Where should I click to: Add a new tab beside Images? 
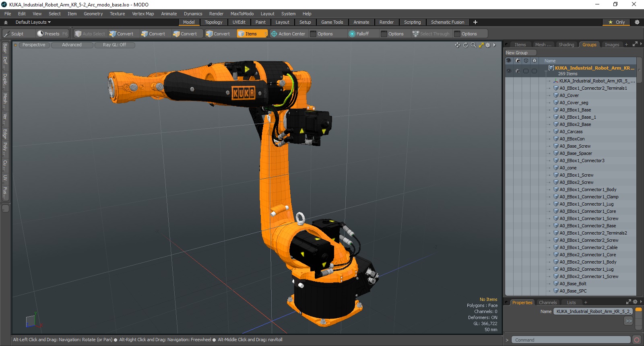pyautogui.click(x=626, y=45)
